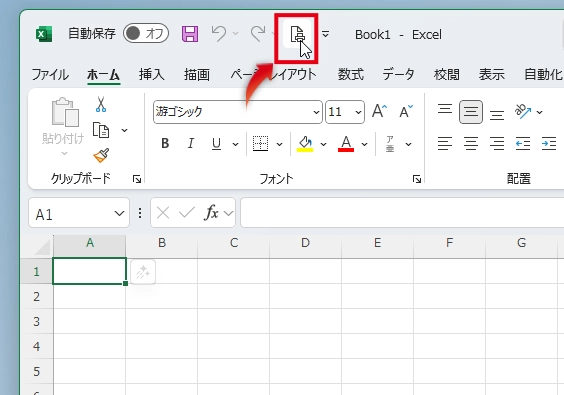This screenshot has height=395, width=564.
Task: Click the fx Insert Function button
Action: (x=211, y=213)
